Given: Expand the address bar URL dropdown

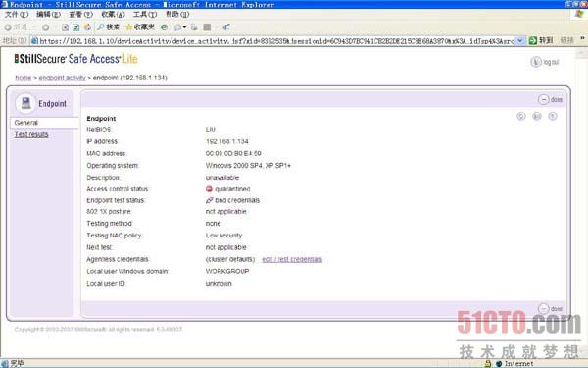Looking at the screenshot, I should click(520, 41).
